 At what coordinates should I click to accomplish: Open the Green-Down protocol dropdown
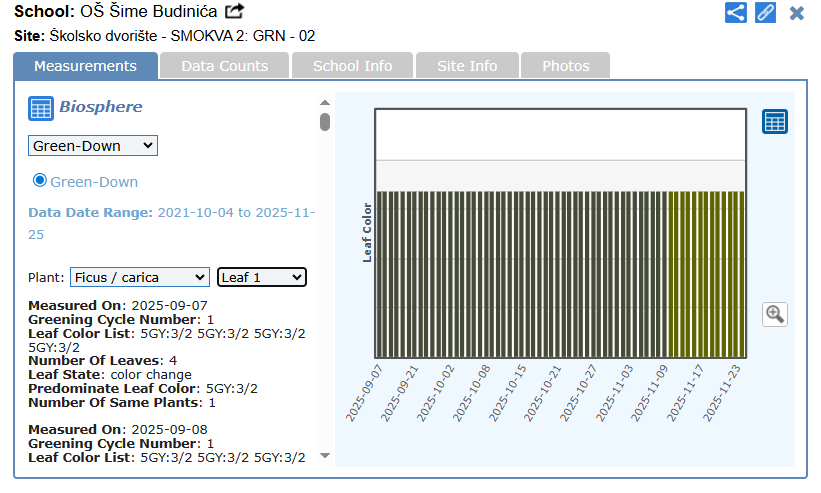click(x=92, y=146)
